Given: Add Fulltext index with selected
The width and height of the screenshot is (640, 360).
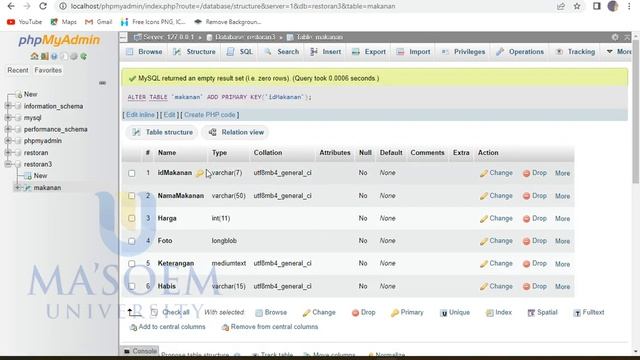Looking at the screenshot, I should (589, 312).
